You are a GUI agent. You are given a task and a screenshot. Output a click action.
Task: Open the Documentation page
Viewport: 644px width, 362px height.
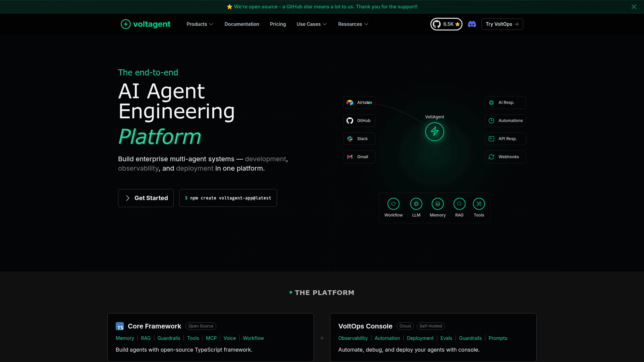pyautogui.click(x=241, y=24)
